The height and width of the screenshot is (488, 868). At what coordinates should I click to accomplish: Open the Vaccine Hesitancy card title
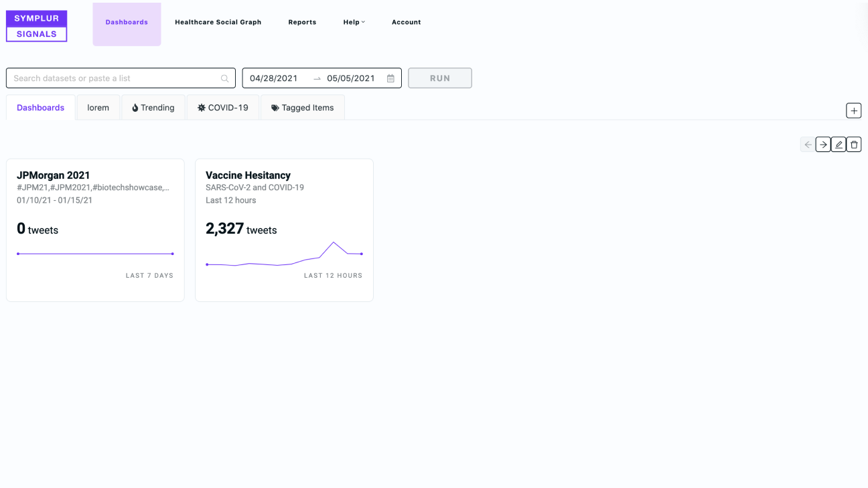point(248,175)
